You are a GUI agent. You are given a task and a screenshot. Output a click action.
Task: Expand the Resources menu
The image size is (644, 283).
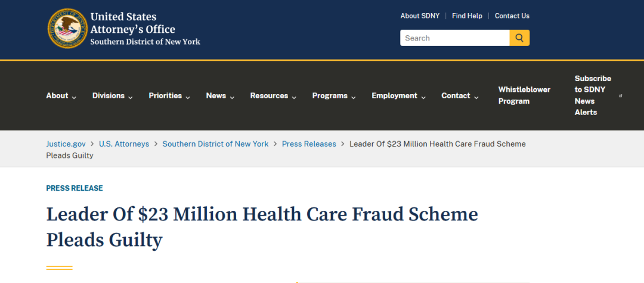273,95
